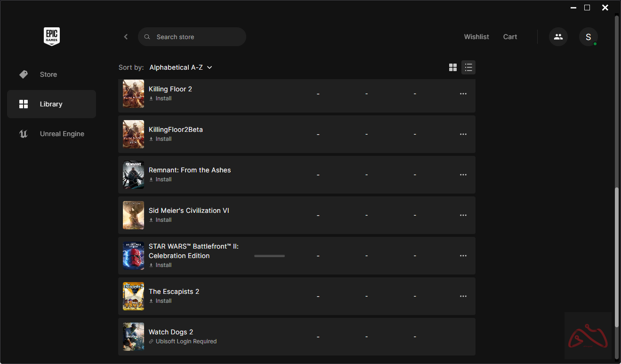This screenshot has height=364, width=621.
Task: Click the STAR WARS Battlefront II progress bar
Action: tap(269, 256)
